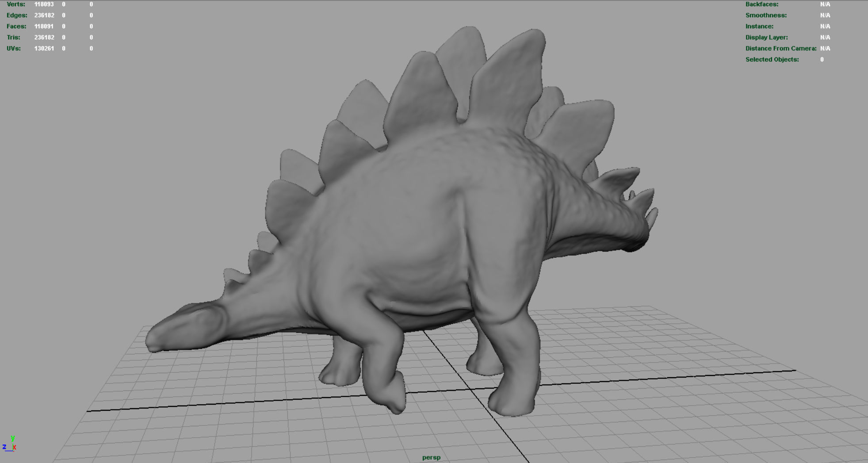Click the "N/A" value beside Display Layer
This screenshot has width=868, height=463.
825,38
